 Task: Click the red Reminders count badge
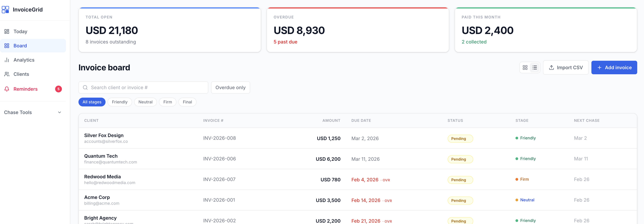point(59,89)
